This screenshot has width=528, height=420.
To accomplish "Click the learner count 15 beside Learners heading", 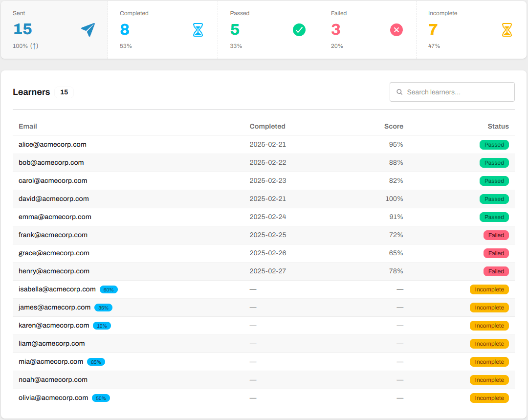I will tap(64, 92).
